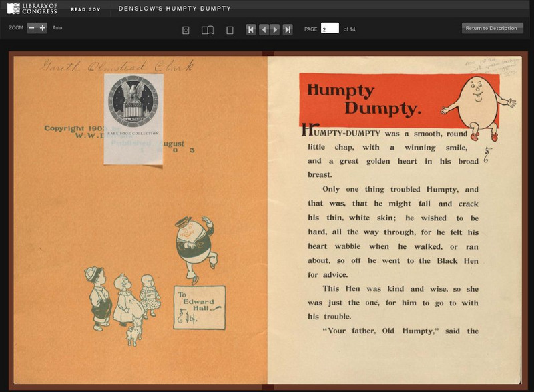Open the thumbnail gallery view icon

(185, 29)
